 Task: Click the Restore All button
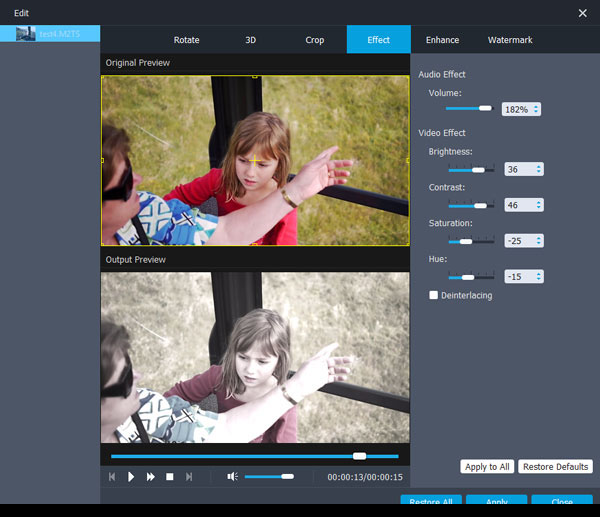pos(431,500)
